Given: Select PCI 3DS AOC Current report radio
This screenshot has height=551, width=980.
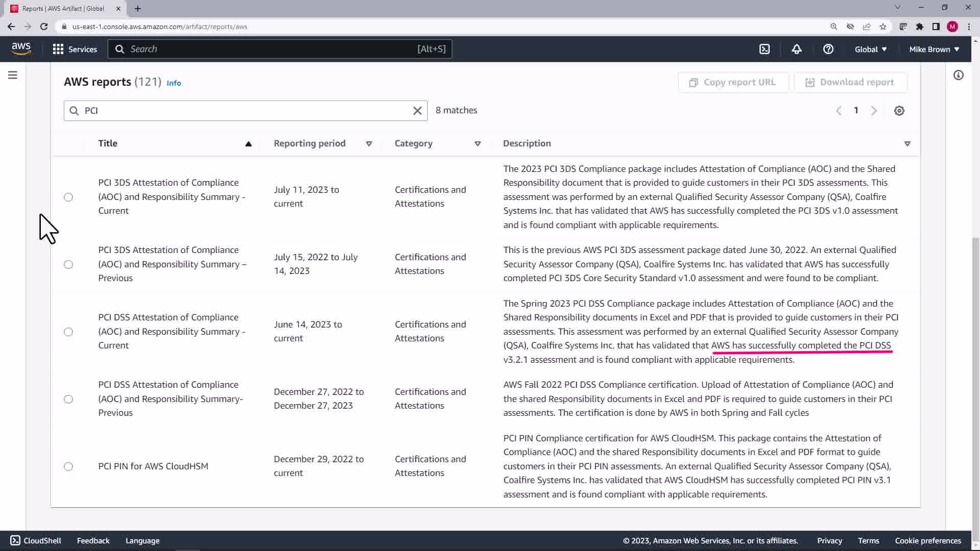Looking at the screenshot, I should 68,197.
